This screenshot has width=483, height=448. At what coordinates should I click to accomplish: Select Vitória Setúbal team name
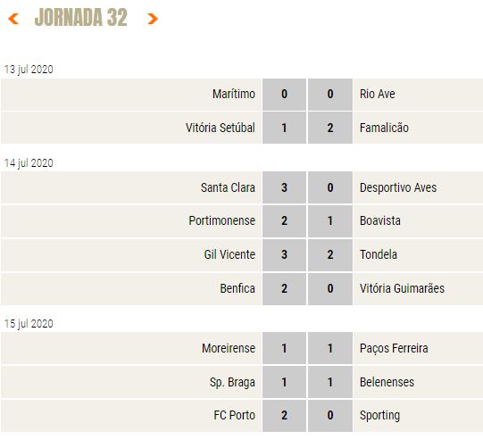tap(221, 128)
